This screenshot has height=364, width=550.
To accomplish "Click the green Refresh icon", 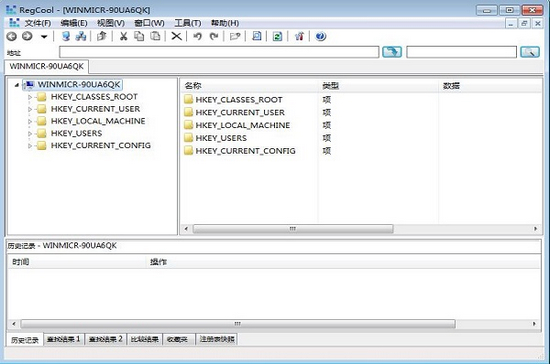I will pos(277,36).
